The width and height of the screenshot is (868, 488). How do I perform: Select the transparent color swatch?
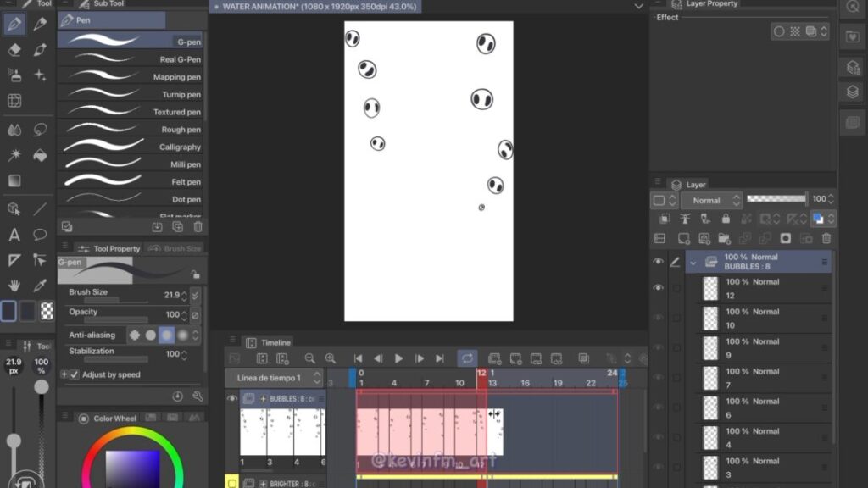47,312
